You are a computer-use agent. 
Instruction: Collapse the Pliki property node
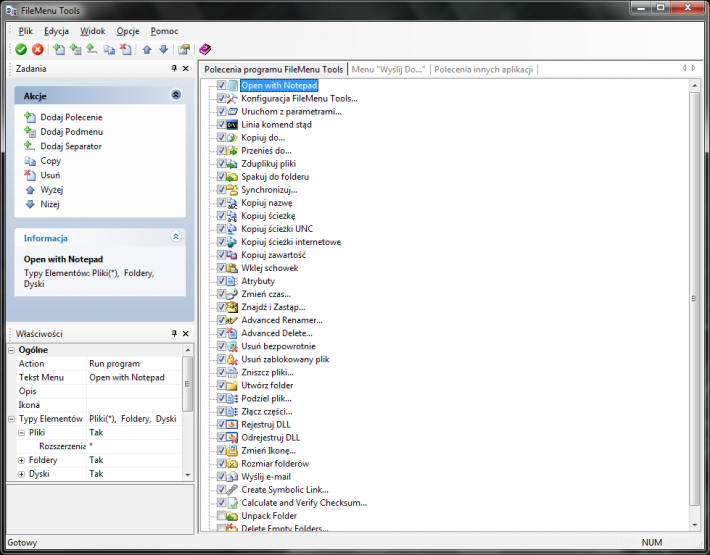point(21,433)
